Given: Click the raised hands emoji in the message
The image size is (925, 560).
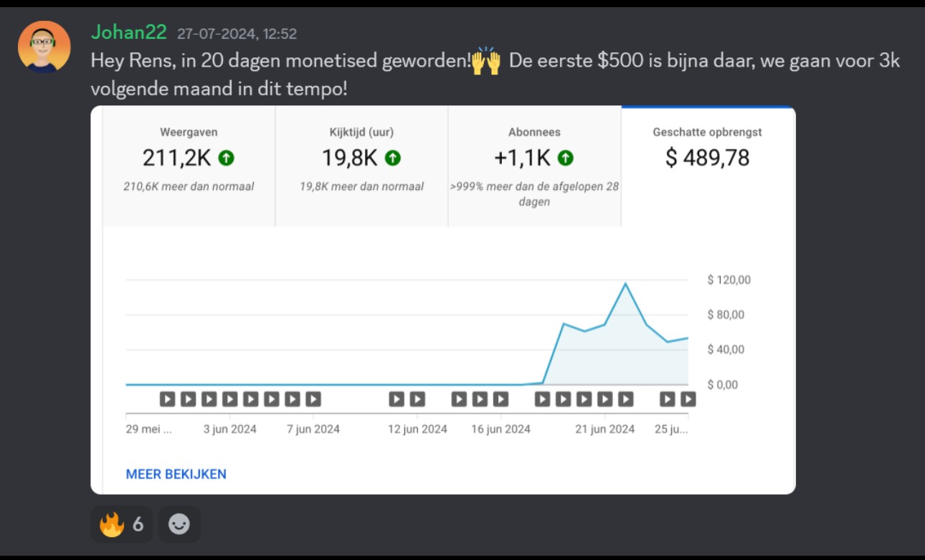Looking at the screenshot, I should [486, 60].
